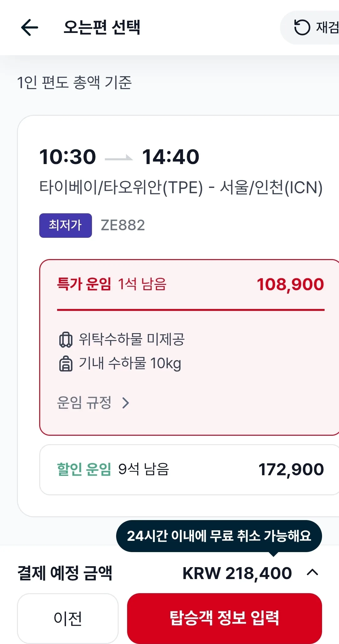
Task: Click the carry-on backpack icon
Action: pos(66,364)
